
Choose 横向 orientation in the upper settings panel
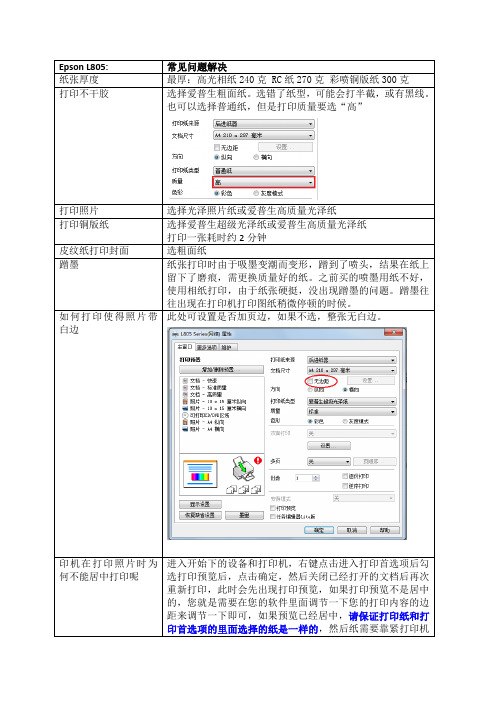256,157
